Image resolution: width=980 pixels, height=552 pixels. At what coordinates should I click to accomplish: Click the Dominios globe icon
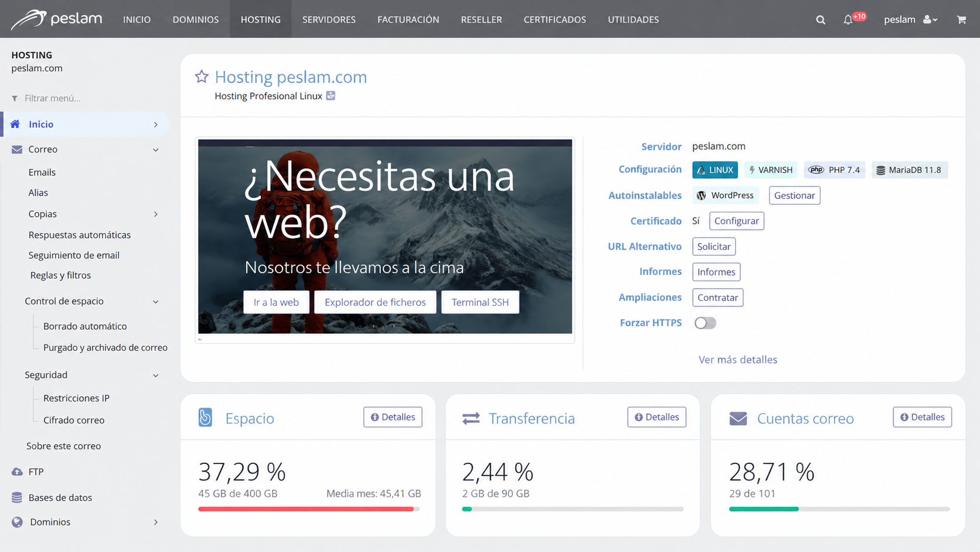click(17, 522)
